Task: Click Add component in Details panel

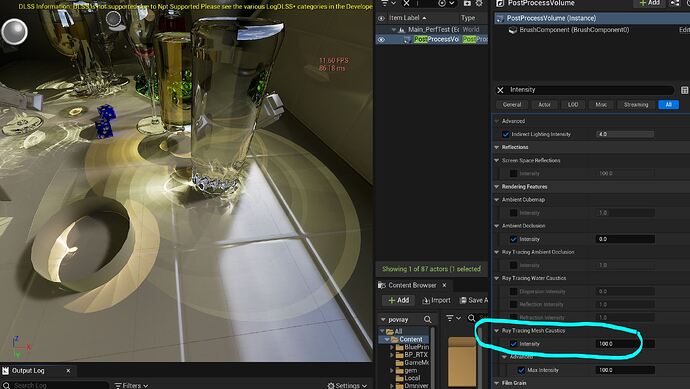Action: pos(650,3)
